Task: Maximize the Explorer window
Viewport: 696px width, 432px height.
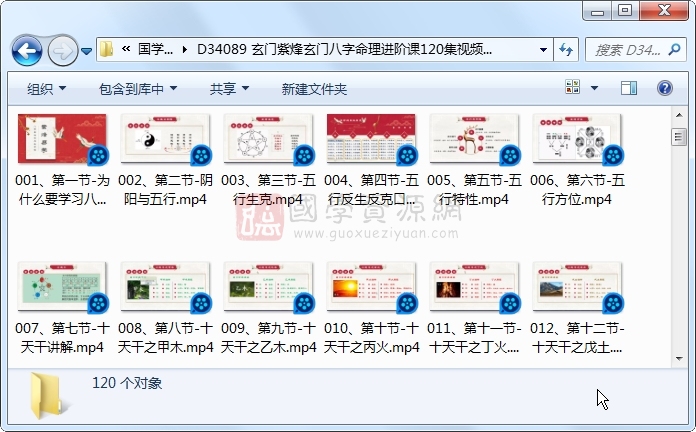Action: 625,11
